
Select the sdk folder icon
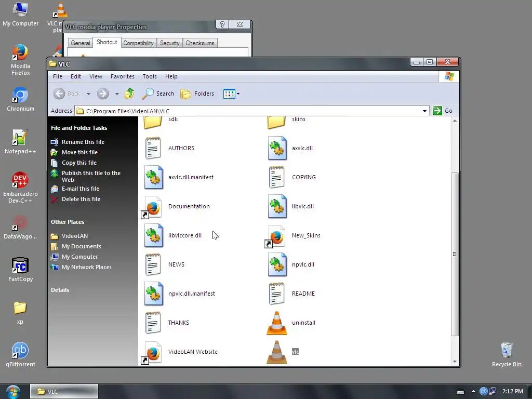pyautogui.click(x=153, y=123)
